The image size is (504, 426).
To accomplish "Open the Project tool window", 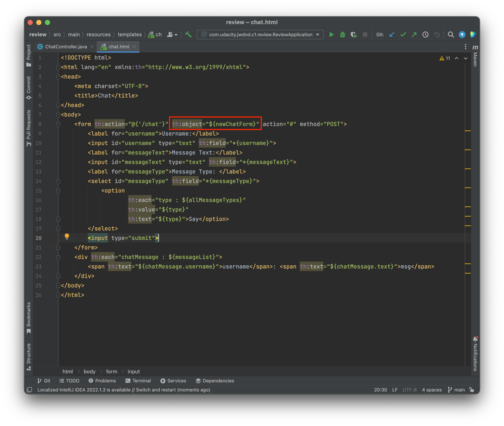I will click(28, 55).
